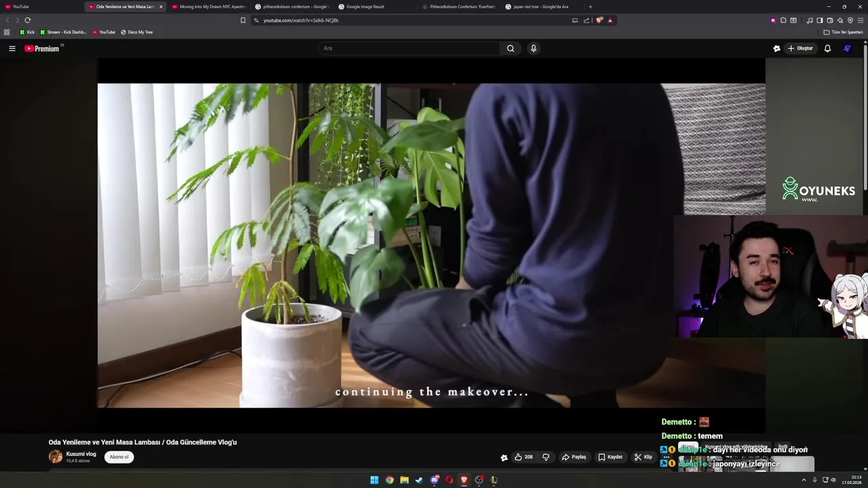Open Brave VPN shield icon
The width and height of the screenshot is (868, 488).
850,20
